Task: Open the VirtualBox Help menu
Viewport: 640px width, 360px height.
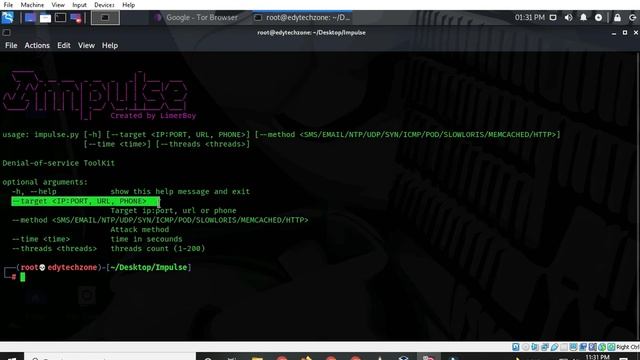Action: coord(129,5)
